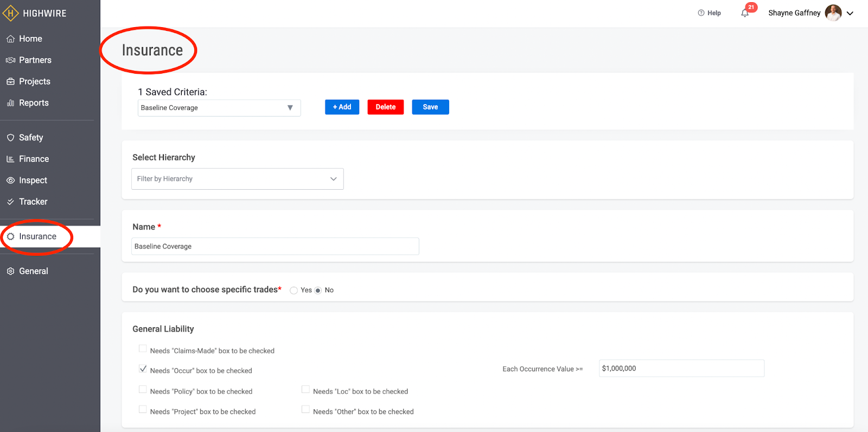The height and width of the screenshot is (432, 868).
Task: Click the Projects briefcase icon
Action: coord(10,81)
